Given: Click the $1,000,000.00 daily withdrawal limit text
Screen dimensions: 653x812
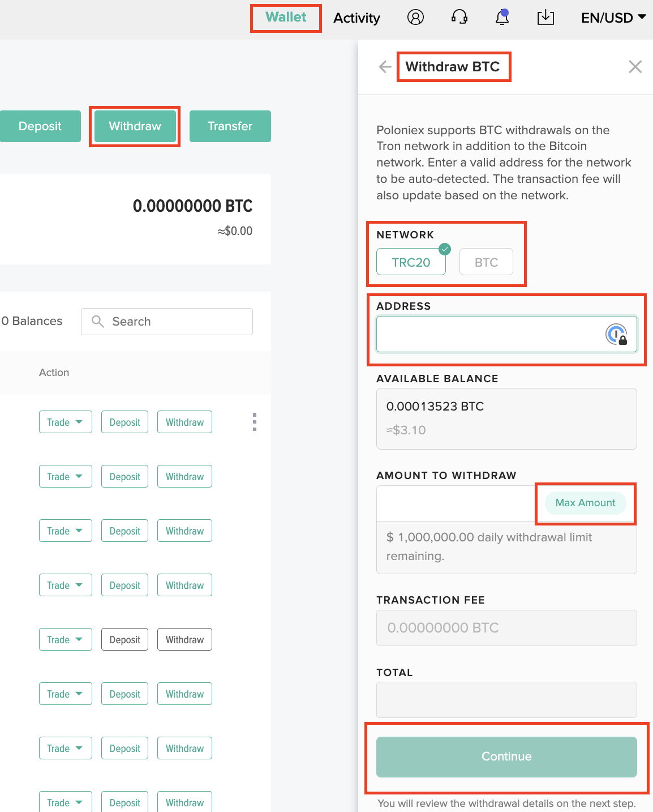Looking at the screenshot, I should coord(489,546).
